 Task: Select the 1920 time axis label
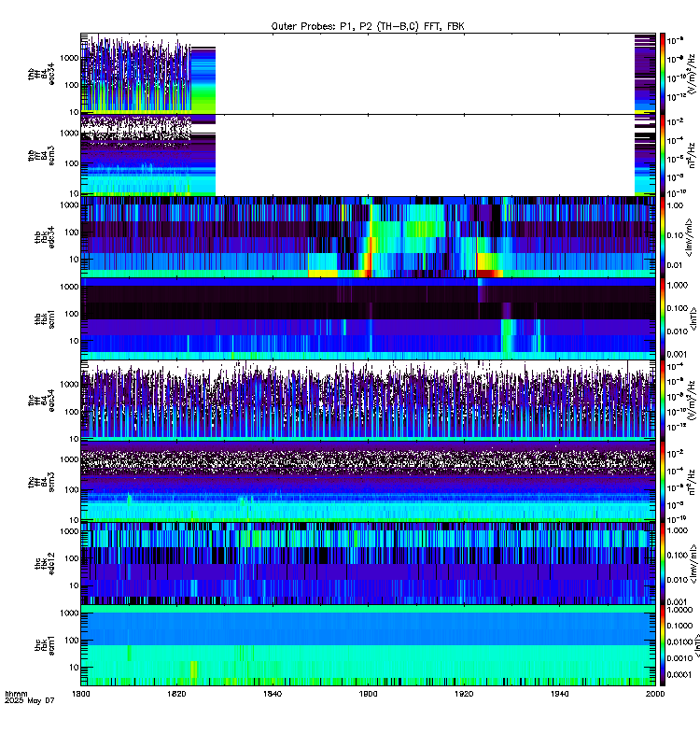click(x=464, y=694)
